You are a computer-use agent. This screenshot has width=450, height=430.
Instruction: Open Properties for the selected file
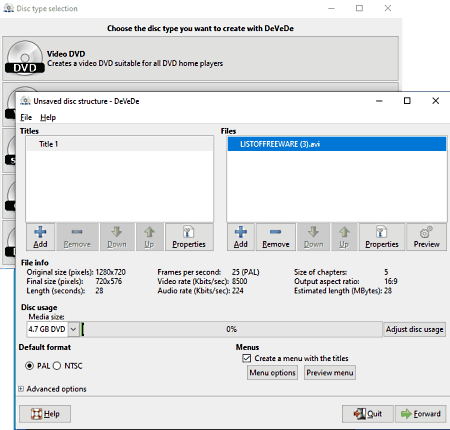(x=382, y=237)
